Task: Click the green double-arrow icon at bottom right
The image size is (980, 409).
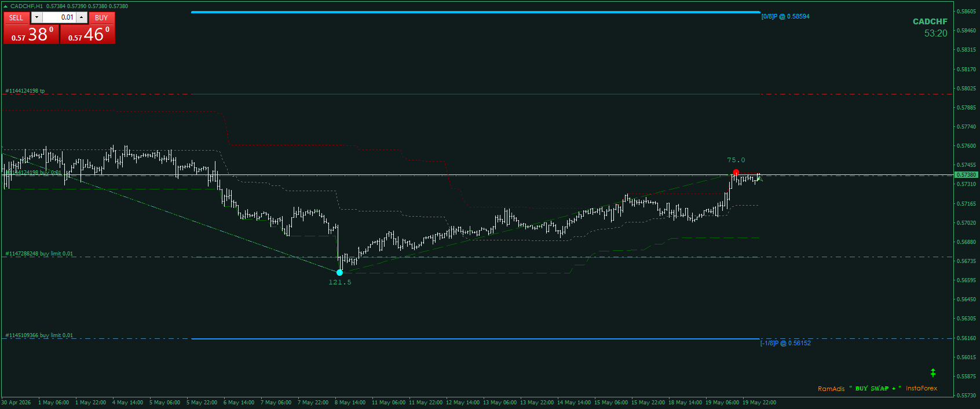Action: [933, 373]
